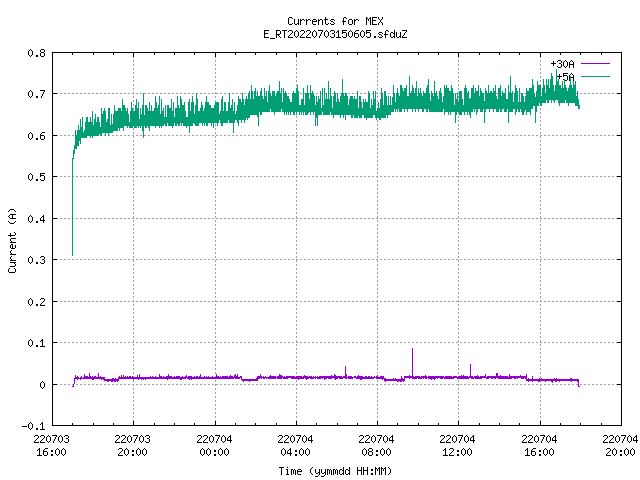Image resolution: width=640 pixels, height=480 pixels.
Task: Click the 0.3 y-axis tick label
Action: click(36, 260)
